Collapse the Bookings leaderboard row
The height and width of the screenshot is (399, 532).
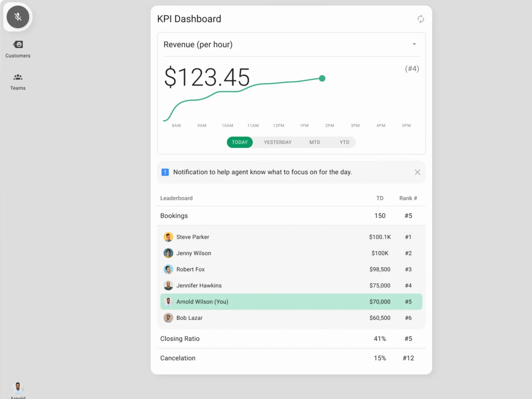point(291,216)
